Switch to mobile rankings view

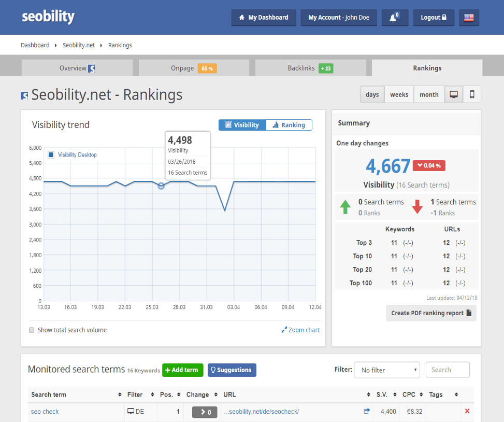click(472, 94)
